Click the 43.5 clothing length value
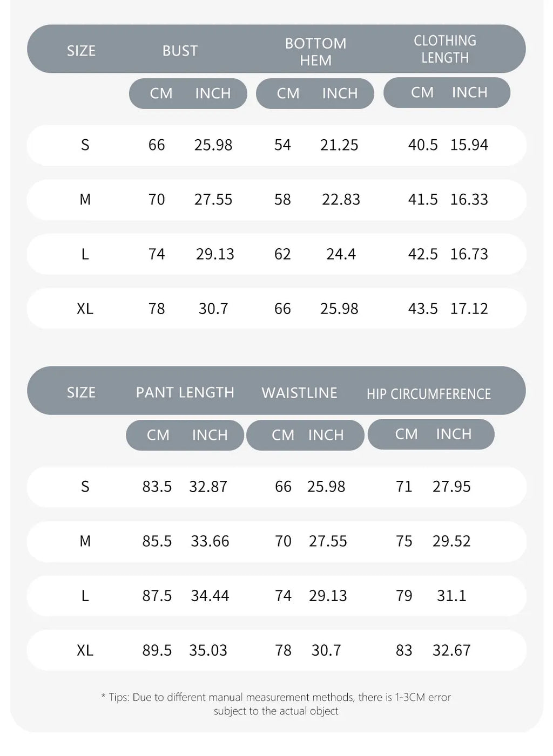The height and width of the screenshot is (756, 553). tap(423, 309)
